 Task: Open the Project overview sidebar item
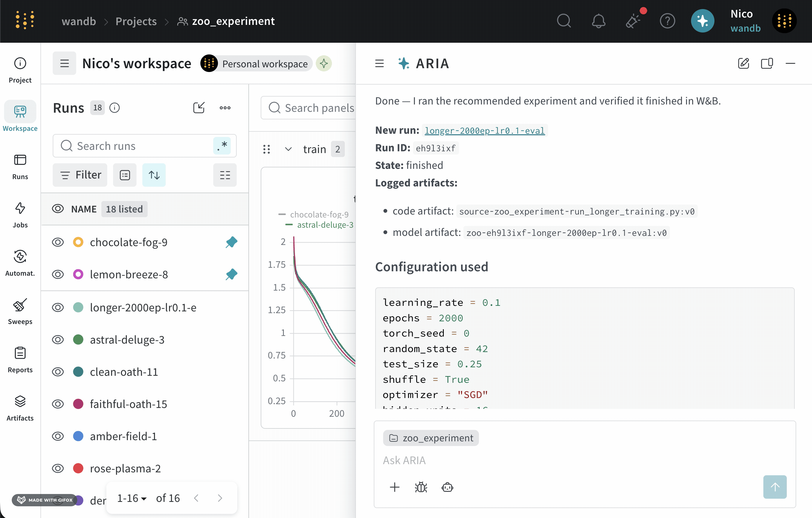click(x=20, y=70)
